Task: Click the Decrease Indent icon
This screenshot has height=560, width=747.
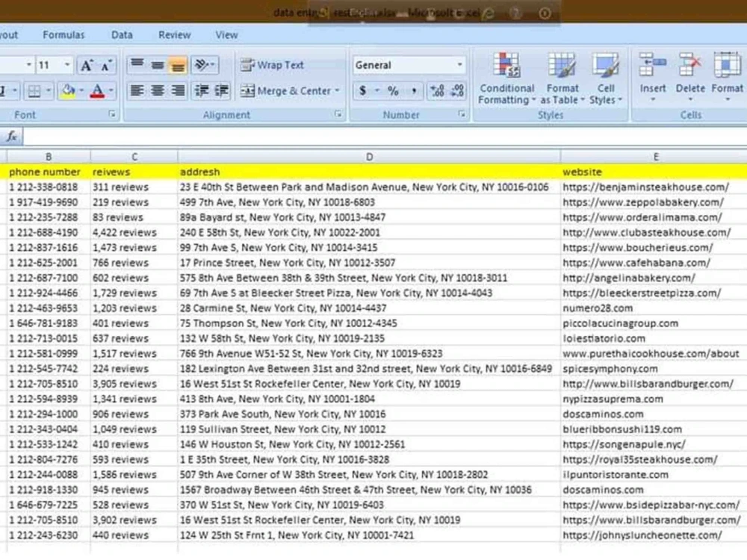Action: pyautogui.click(x=202, y=90)
